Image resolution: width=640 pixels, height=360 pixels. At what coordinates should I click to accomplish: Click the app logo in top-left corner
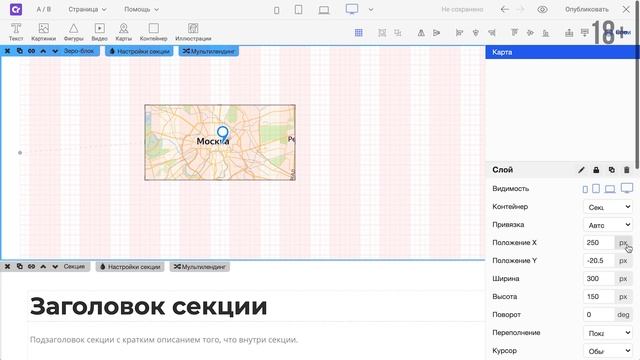pyautogui.click(x=16, y=9)
